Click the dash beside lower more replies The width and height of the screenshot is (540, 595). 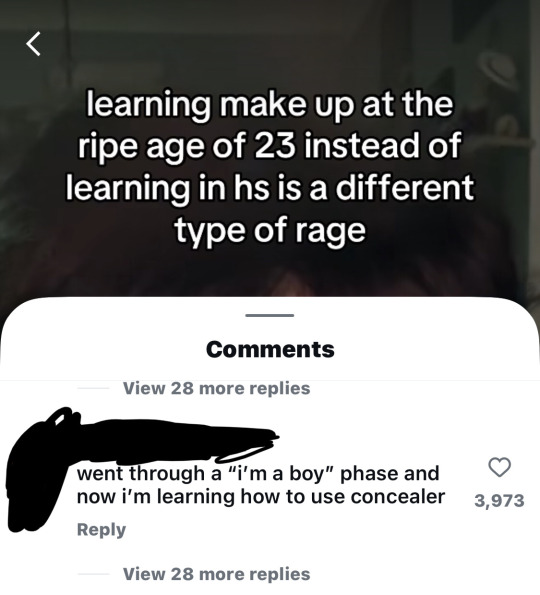click(93, 574)
